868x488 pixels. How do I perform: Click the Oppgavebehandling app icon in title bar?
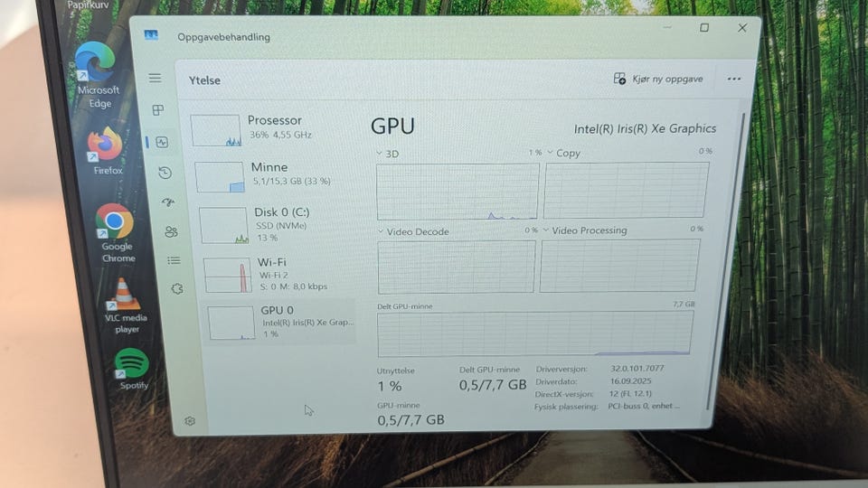click(x=151, y=35)
